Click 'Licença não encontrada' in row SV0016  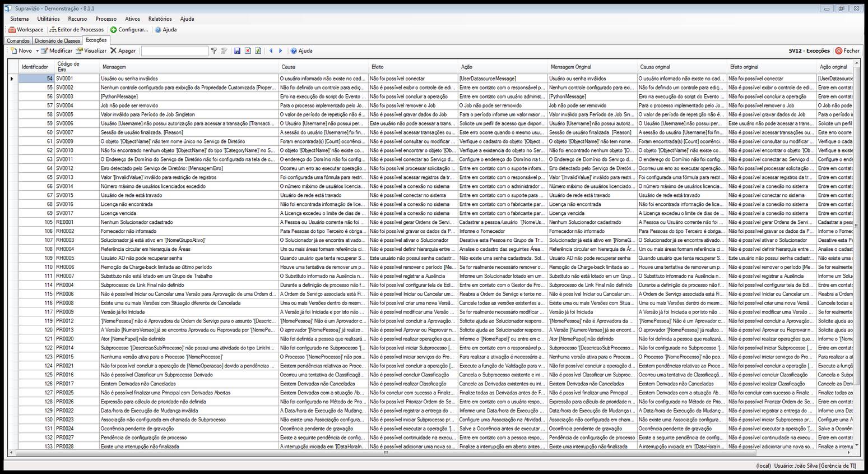pos(189,204)
